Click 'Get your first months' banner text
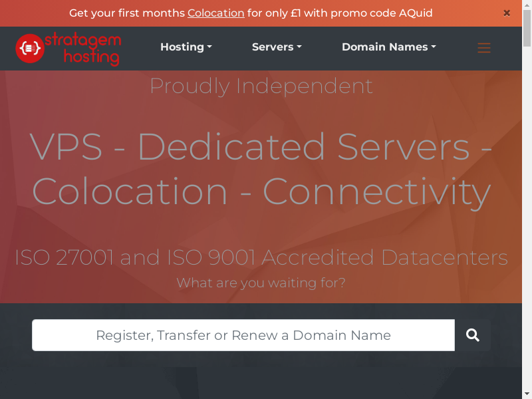Image resolution: width=532 pixels, height=399 pixels. (x=127, y=13)
